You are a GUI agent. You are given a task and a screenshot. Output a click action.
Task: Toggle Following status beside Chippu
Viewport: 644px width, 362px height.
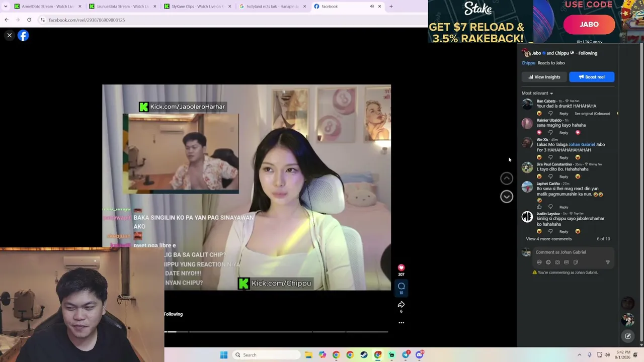[x=588, y=53]
